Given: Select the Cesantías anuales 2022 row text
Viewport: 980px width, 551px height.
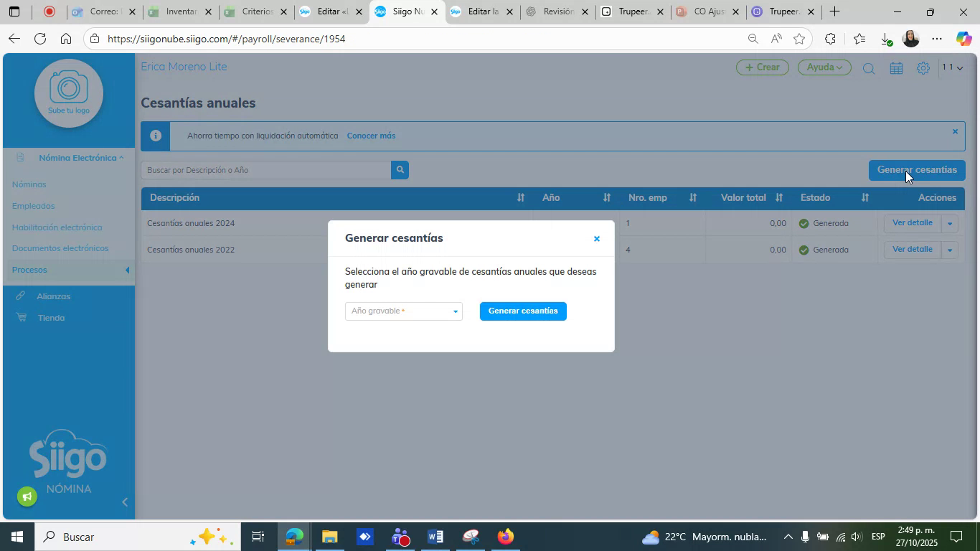Looking at the screenshot, I should pyautogui.click(x=191, y=250).
